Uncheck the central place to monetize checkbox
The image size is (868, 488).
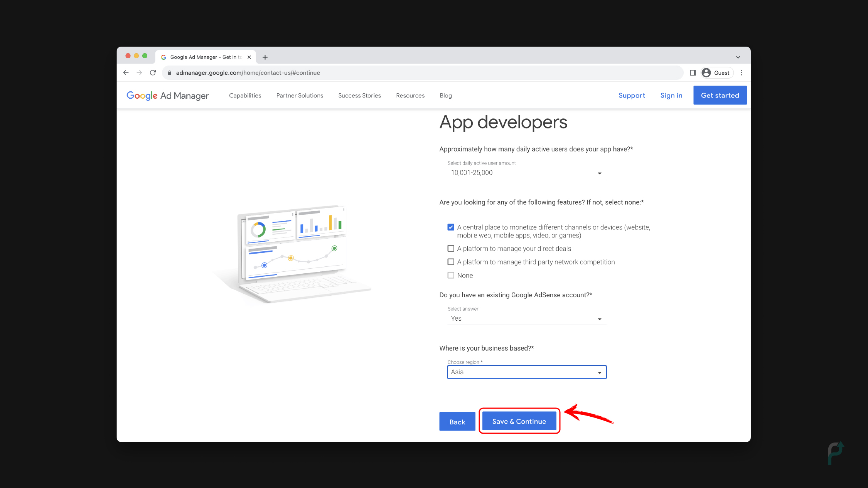pyautogui.click(x=450, y=227)
